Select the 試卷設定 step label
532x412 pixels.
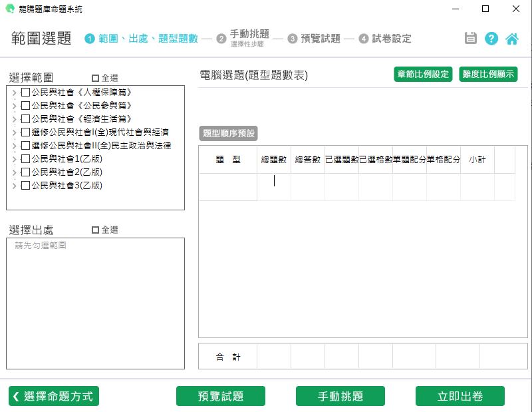(392, 39)
